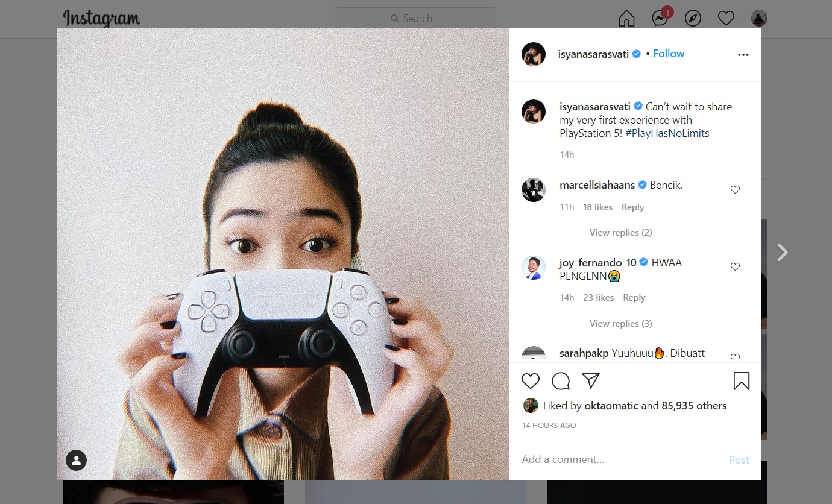The height and width of the screenshot is (504, 832).
Task: Reply to joy_fernando_10 comment
Action: click(x=634, y=298)
